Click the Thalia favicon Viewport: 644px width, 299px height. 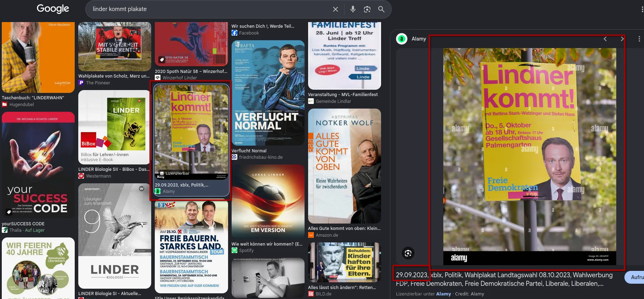[5, 230]
